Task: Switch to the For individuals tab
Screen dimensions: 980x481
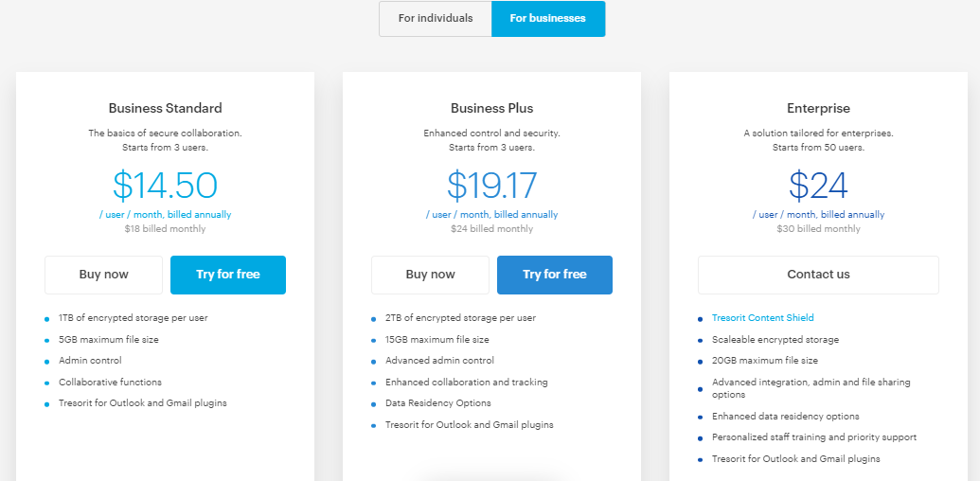Action: [435, 18]
